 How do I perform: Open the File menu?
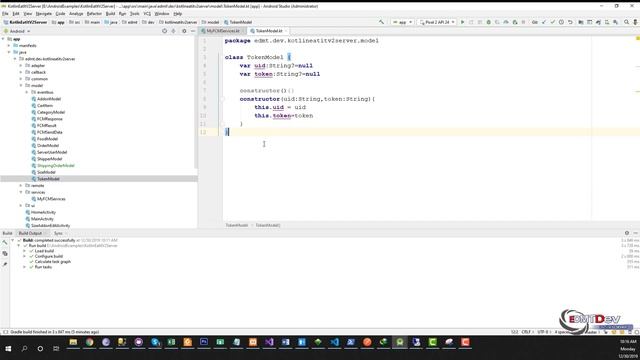(5, 13)
